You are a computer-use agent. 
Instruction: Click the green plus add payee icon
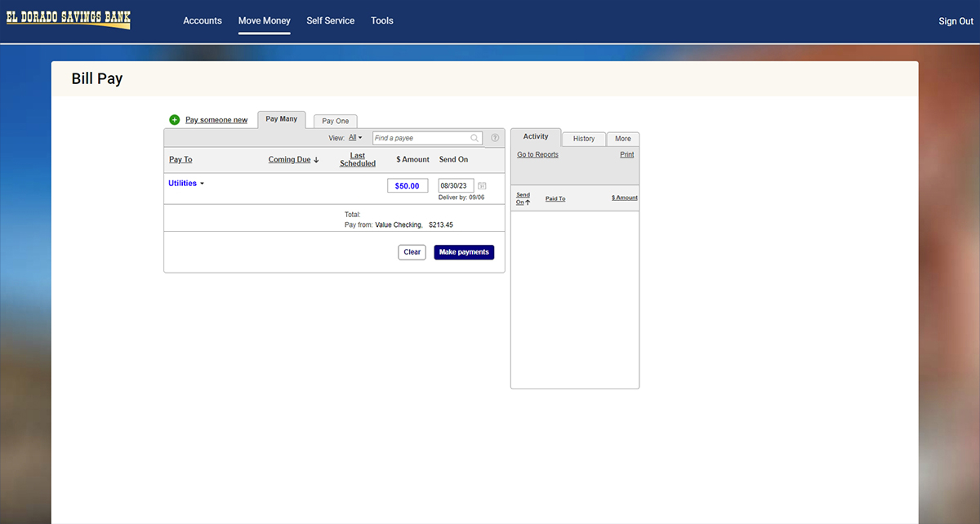(x=175, y=120)
